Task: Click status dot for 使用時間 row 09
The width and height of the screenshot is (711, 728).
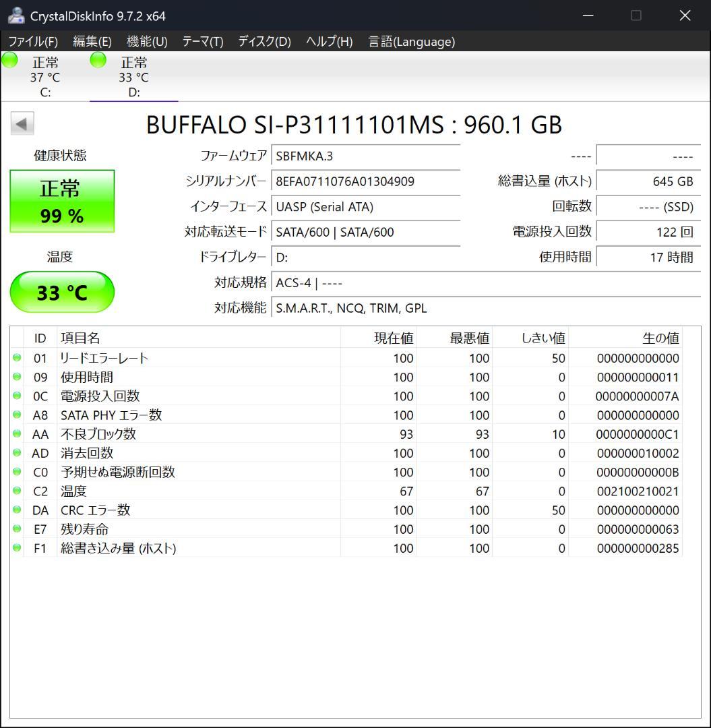Action: [x=17, y=377]
